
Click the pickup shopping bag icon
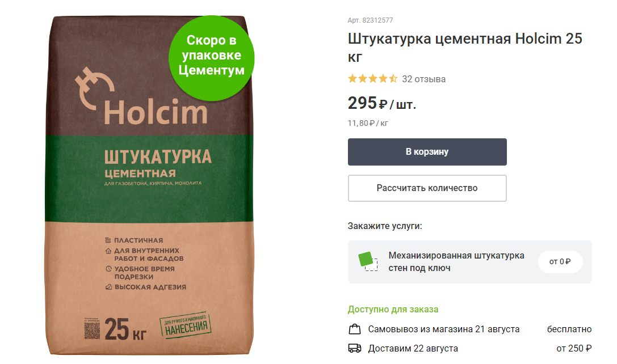[355, 329]
